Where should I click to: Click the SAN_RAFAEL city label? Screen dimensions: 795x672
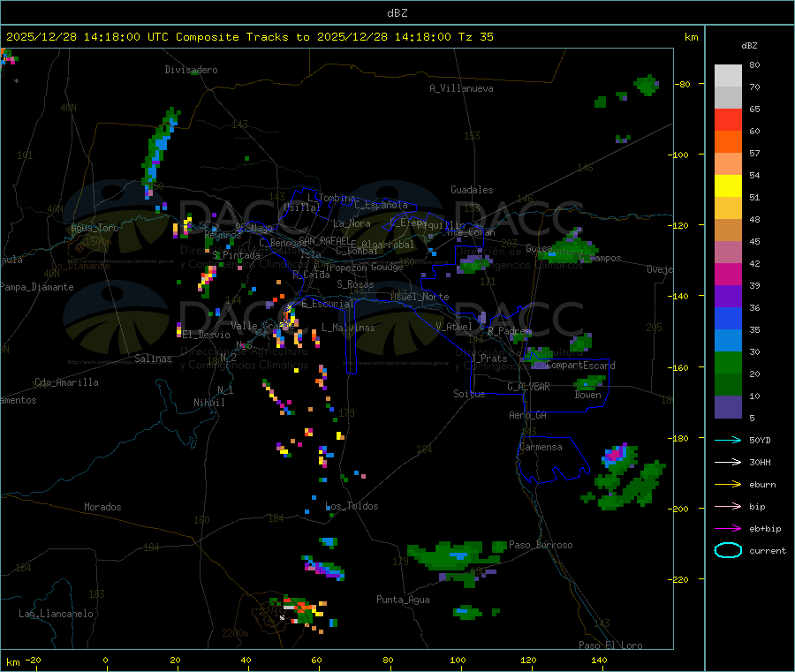(324, 240)
